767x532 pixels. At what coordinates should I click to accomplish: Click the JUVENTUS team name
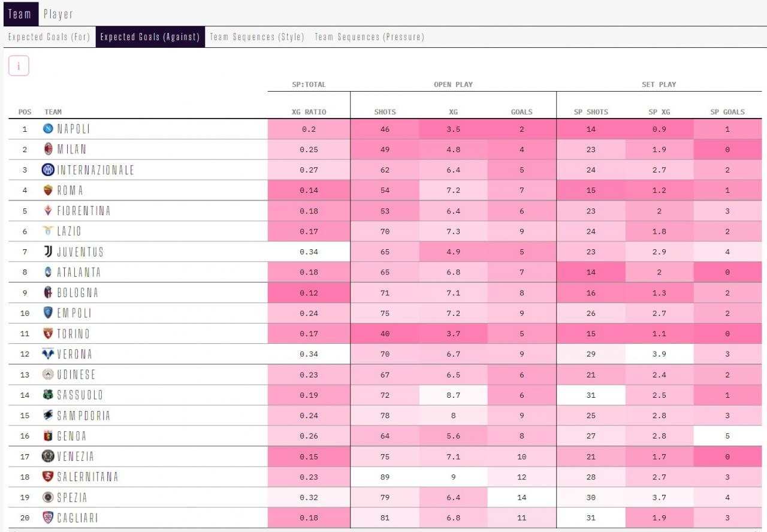80,252
